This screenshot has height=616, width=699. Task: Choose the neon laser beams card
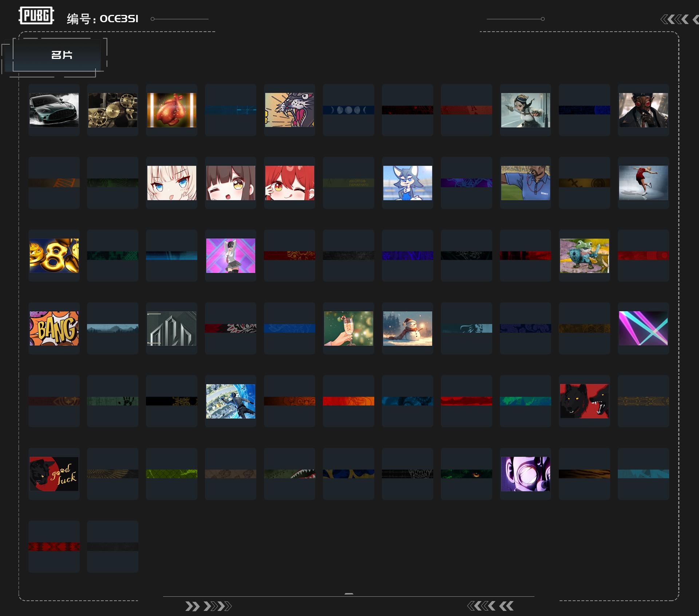[643, 328]
